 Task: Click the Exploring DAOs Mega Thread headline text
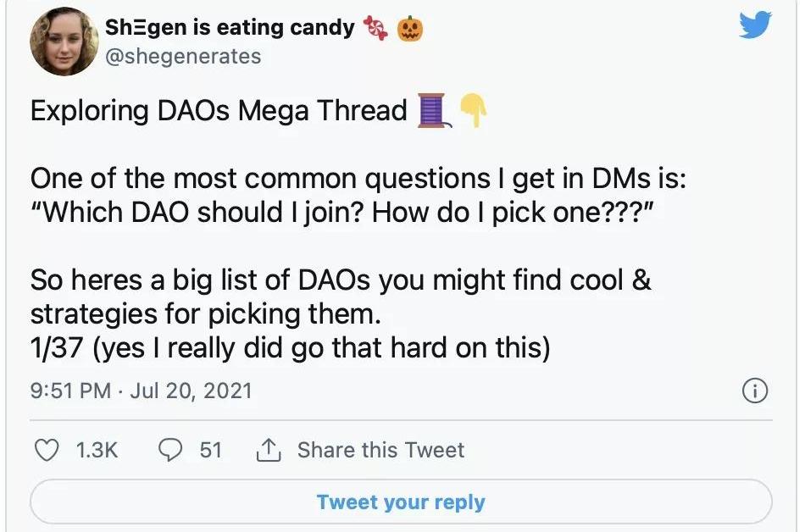219,111
